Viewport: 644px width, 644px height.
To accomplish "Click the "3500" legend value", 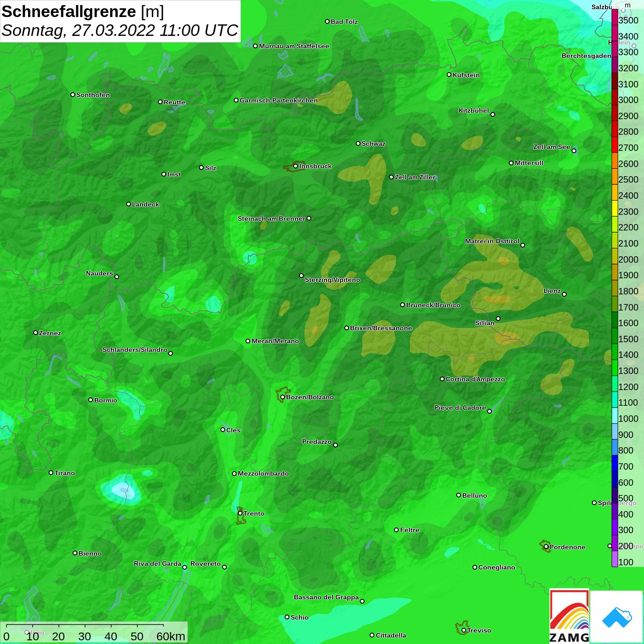I will (628, 20).
